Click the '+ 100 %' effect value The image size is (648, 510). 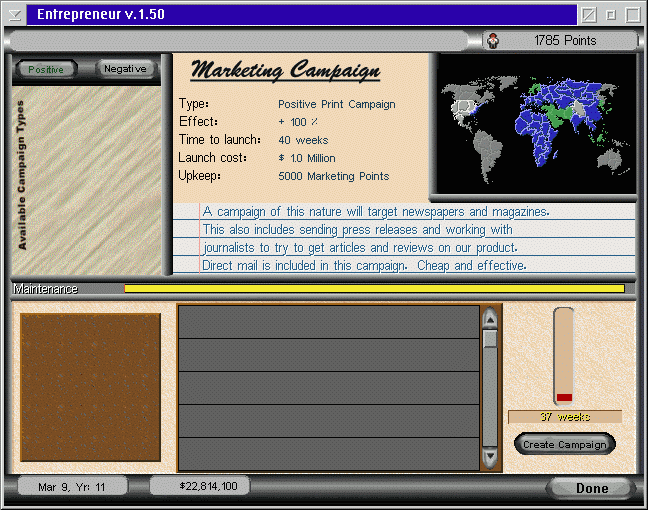pos(298,122)
